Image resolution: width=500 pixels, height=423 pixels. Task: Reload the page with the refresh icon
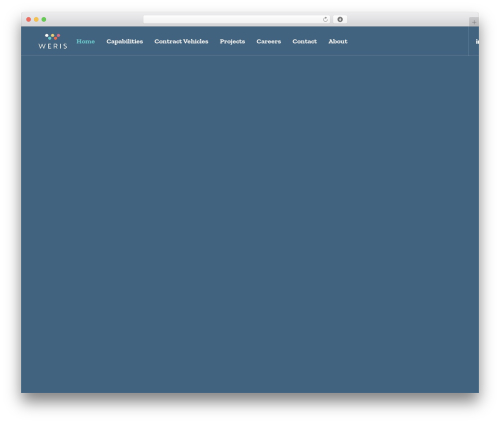[x=325, y=19]
